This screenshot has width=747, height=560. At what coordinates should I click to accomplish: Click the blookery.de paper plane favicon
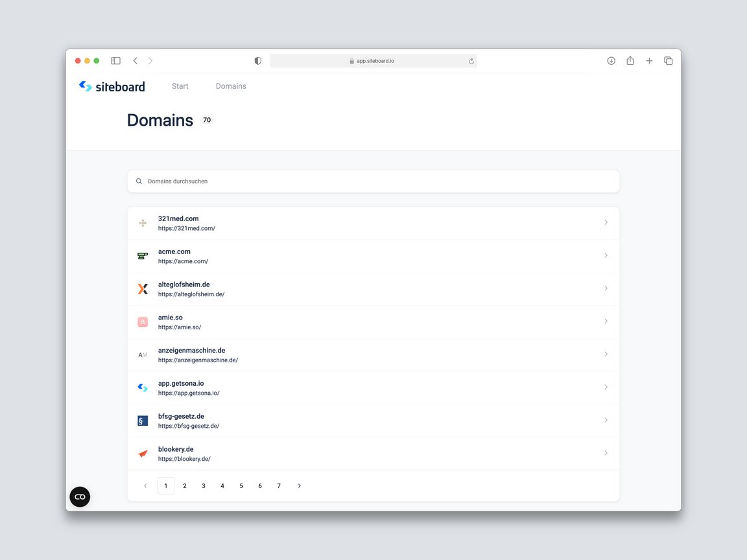[143, 453]
